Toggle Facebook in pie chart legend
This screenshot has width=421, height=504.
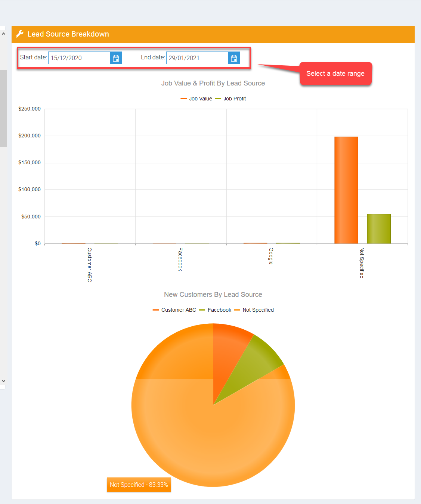215,310
